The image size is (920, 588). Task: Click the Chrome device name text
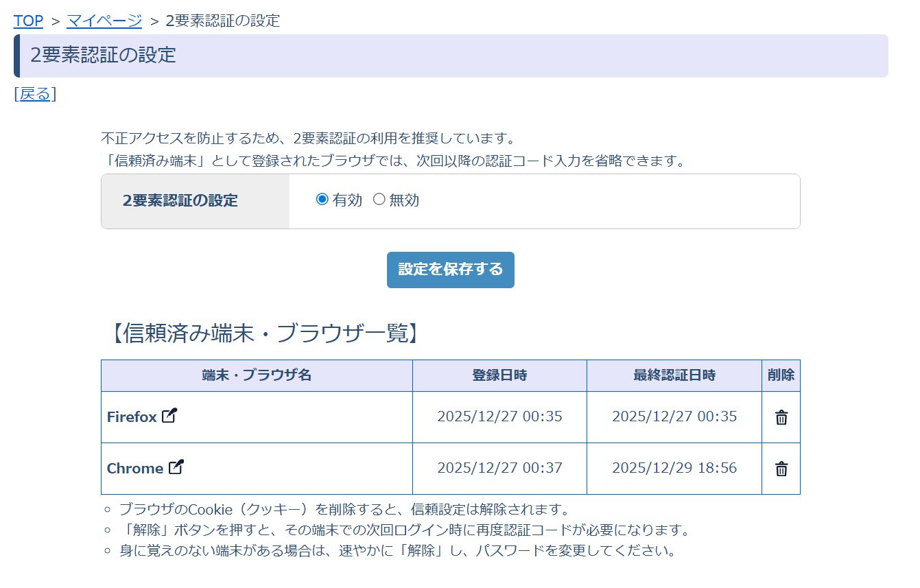click(134, 469)
